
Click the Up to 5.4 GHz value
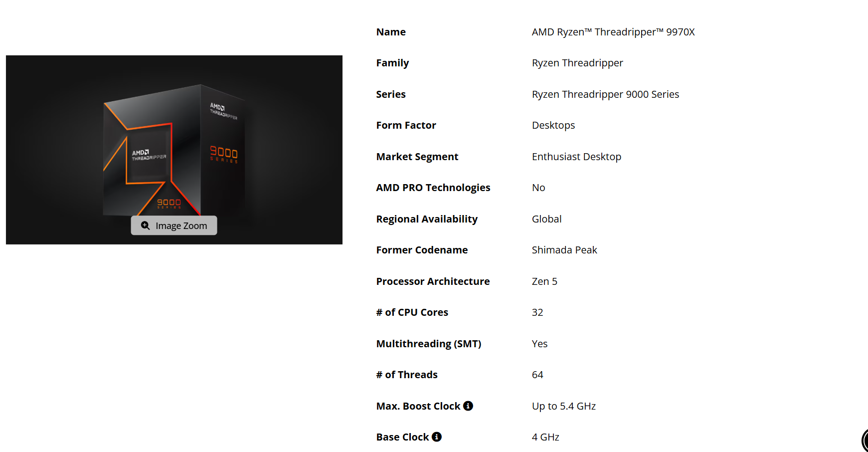[x=563, y=406]
